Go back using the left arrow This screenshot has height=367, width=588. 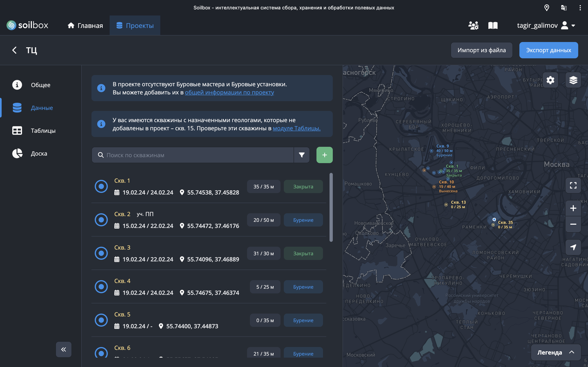tap(14, 50)
